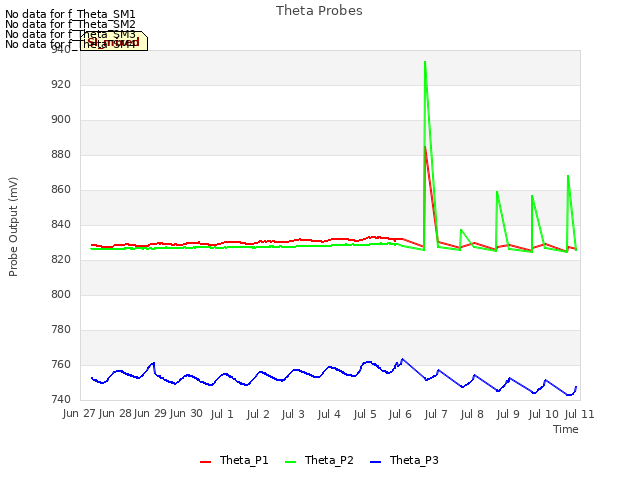Click the Jul 8 x-axis tick label
This screenshot has width=640, height=480.
tap(472, 414)
